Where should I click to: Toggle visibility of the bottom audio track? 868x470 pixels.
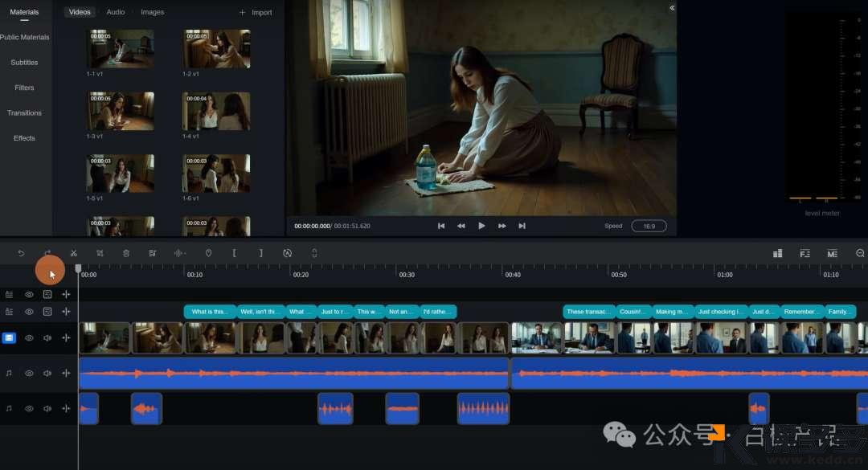coord(29,408)
